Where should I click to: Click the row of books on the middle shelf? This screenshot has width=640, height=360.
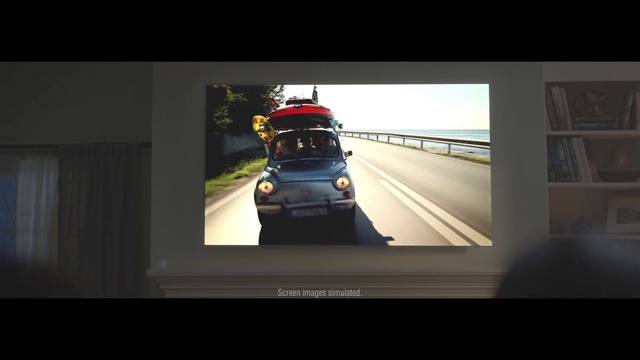[569, 160]
